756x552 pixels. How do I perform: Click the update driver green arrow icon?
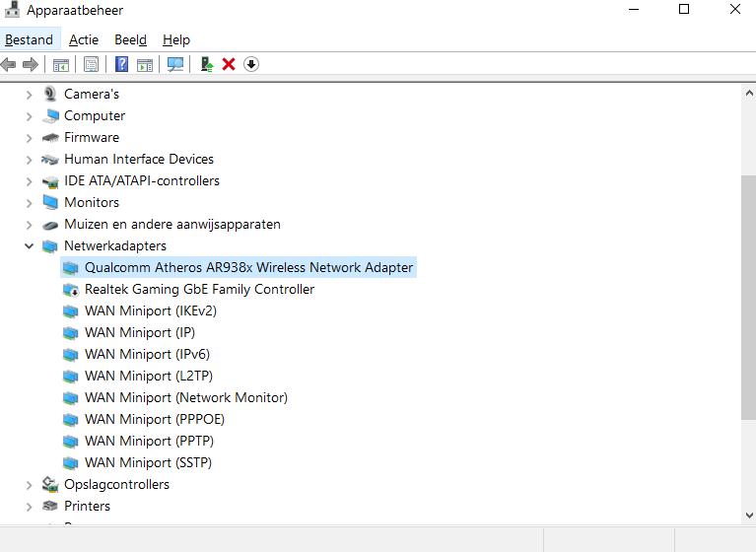[x=207, y=64]
